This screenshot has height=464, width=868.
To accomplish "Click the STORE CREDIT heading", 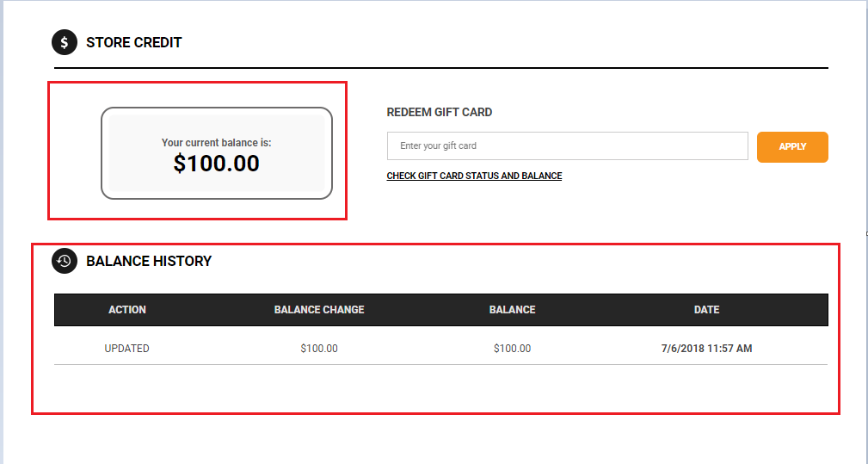I will tap(134, 43).
